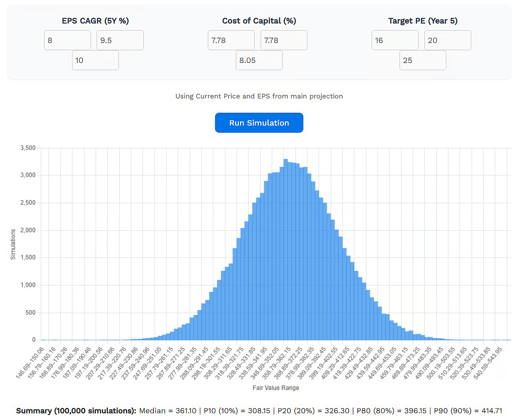518x420 pixels.
Task: Click the P90 (90%) = 414.71 summary value
Action: 468,411
